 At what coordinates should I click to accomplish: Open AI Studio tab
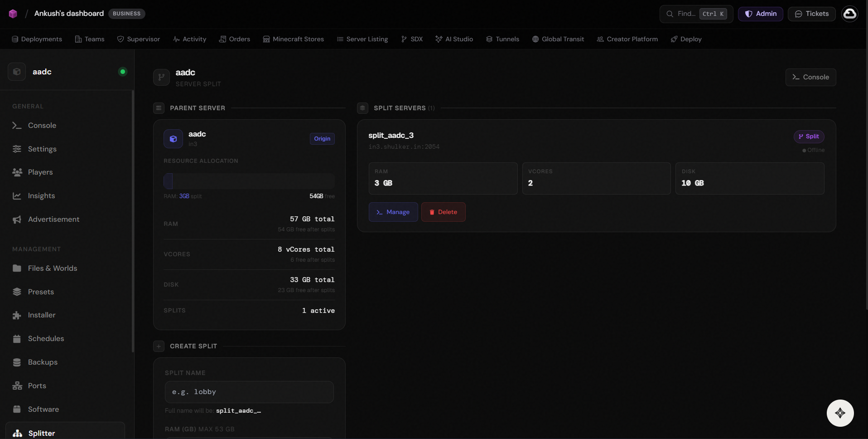pos(454,39)
